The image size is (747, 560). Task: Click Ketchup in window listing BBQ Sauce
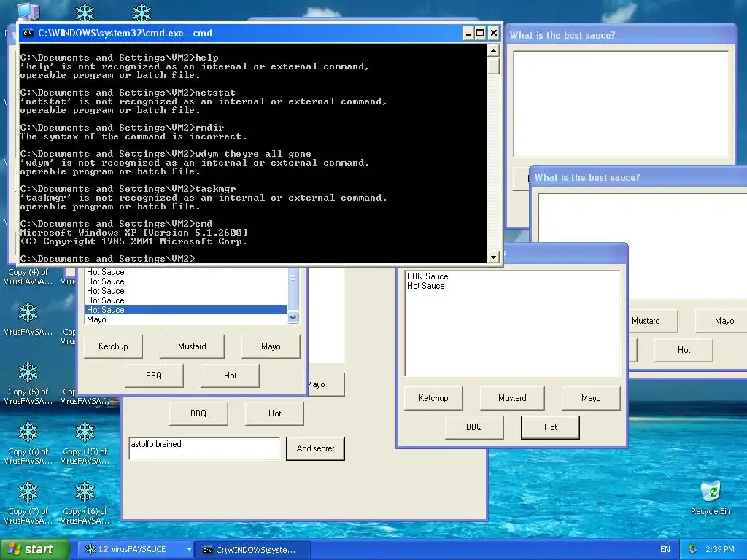(x=433, y=398)
